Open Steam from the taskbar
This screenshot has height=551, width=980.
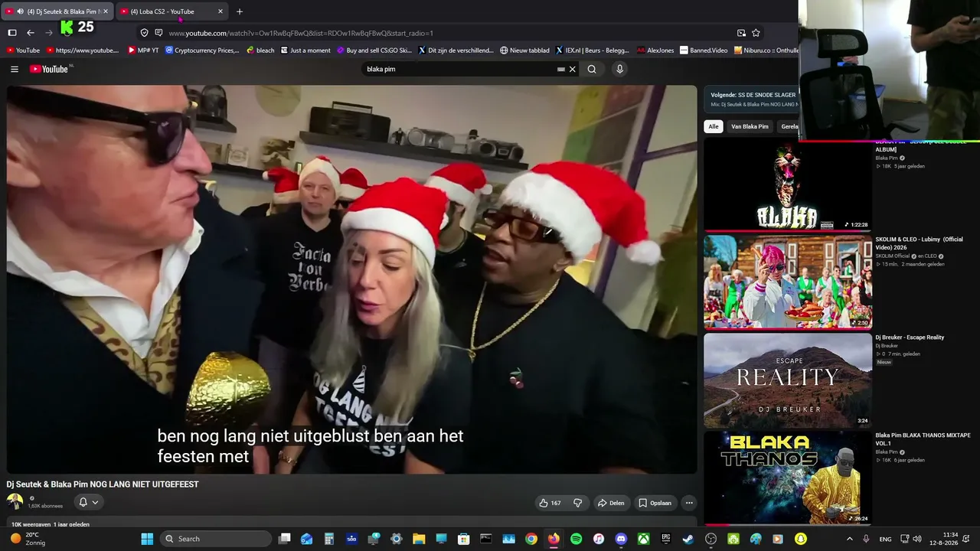[688, 539]
